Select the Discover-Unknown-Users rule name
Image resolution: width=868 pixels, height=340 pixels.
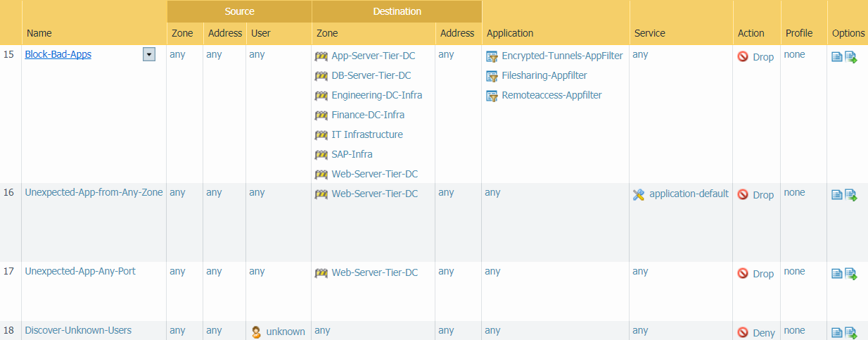click(78, 330)
